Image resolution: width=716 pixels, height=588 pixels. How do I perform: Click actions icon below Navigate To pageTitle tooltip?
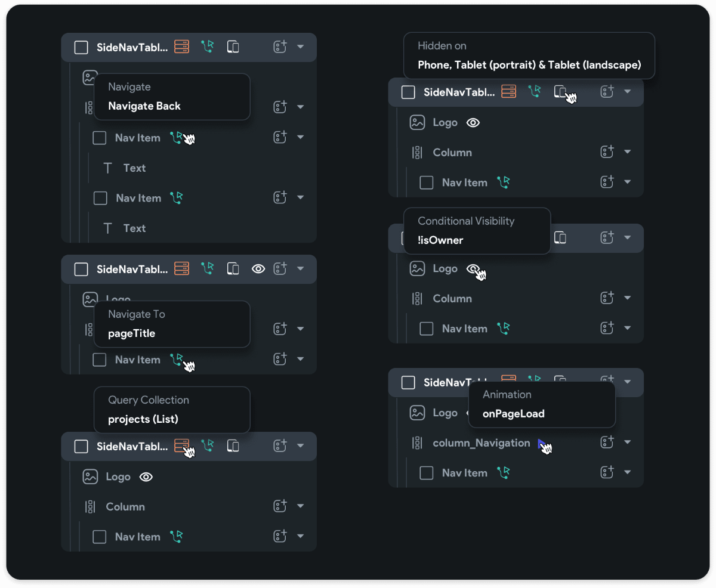176,360
